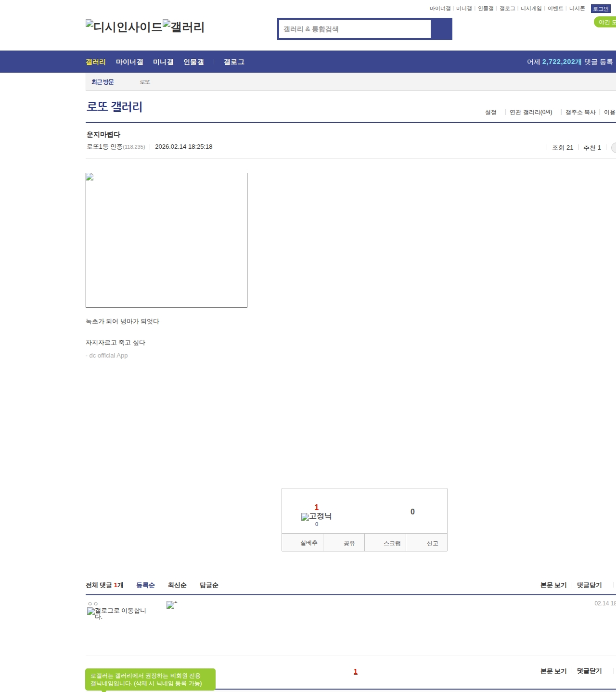Click the 디시인사이드 logo image

pyautogui.click(x=124, y=27)
